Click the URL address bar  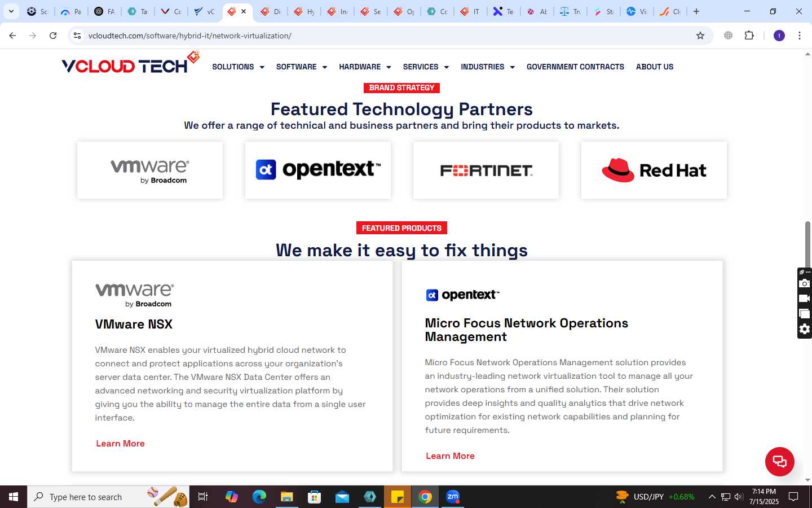pos(389,36)
